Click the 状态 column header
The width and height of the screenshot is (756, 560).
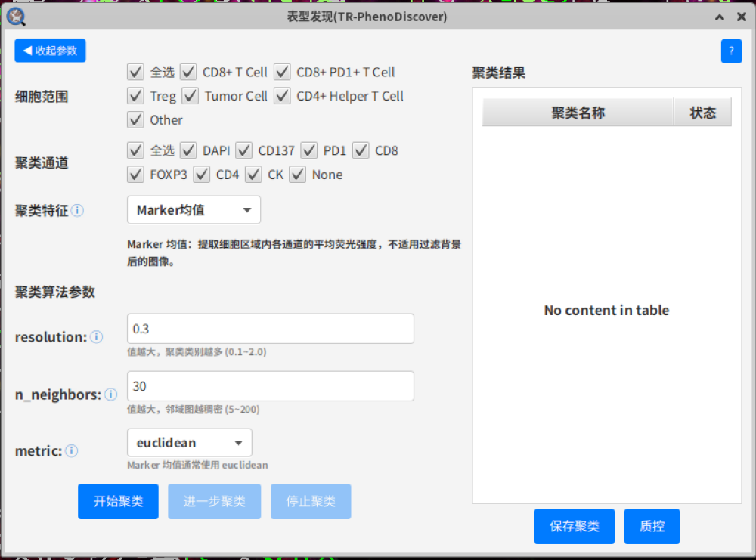(x=702, y=113)
